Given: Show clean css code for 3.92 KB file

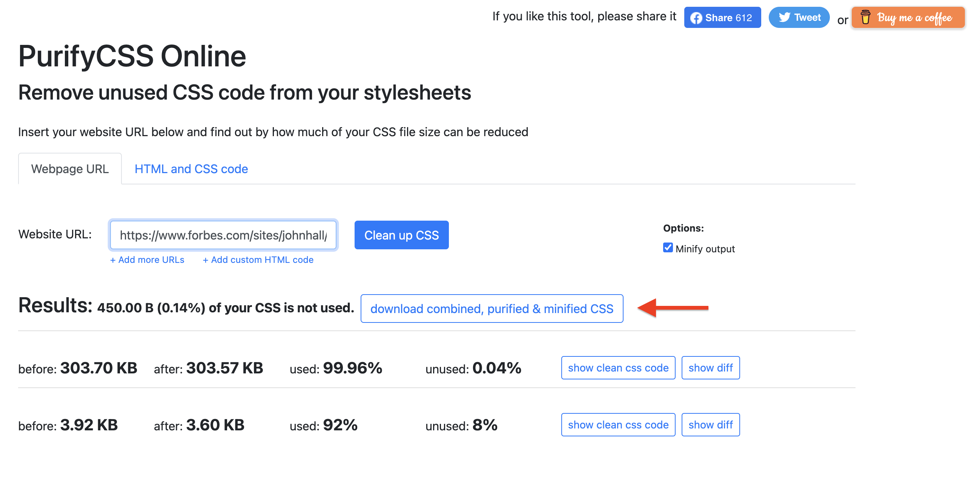Looking at the screenshot, I should pos(618,425).
